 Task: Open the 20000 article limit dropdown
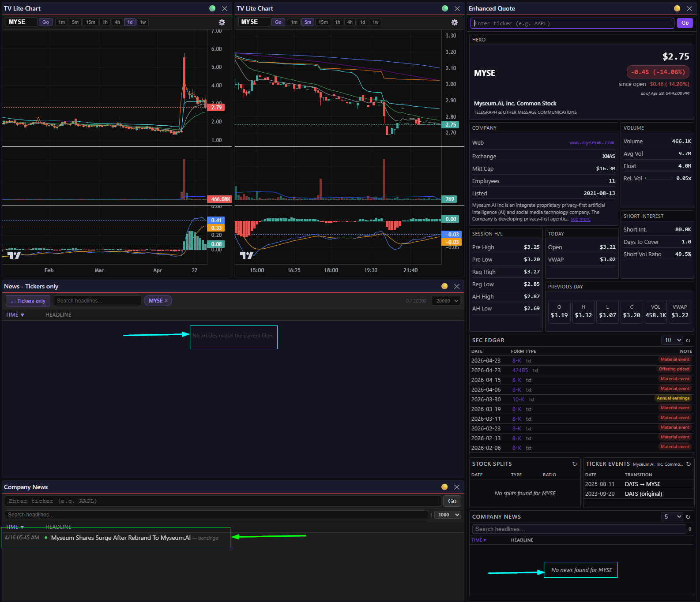pyautogui.click(x=448, y=301)
